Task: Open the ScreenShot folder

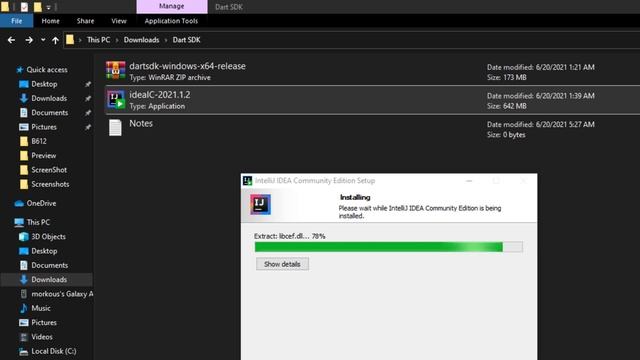Action: 49,170
